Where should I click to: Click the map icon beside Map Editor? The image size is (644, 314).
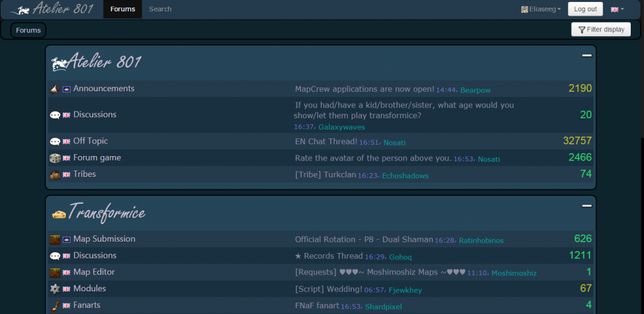(55, 272)
